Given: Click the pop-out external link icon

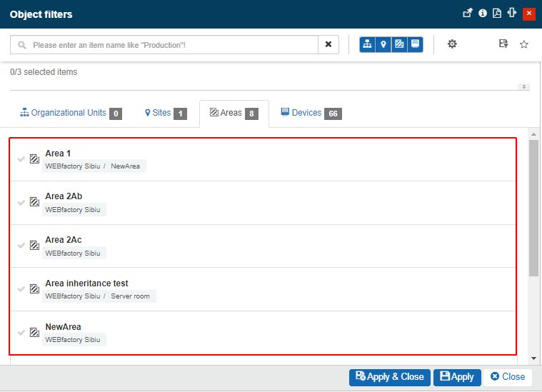Looking at the screenshot, I should (468, 13).
